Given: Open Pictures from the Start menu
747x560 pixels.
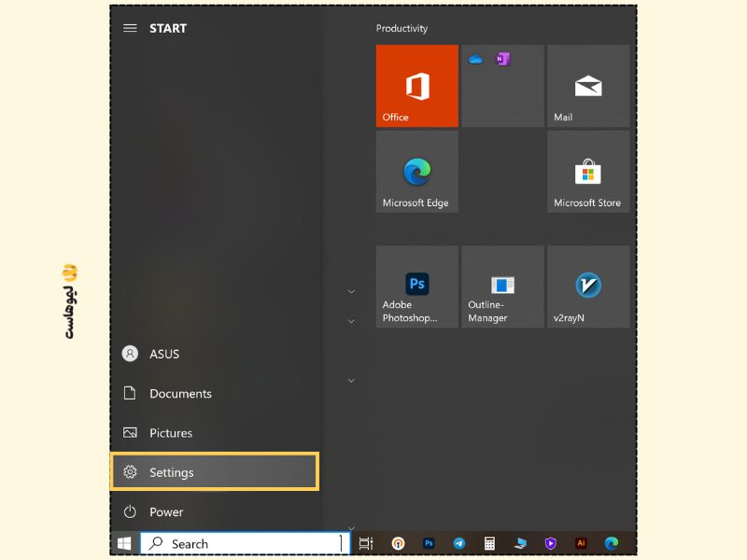Looking at the screenshot, I should pos(215,433).
